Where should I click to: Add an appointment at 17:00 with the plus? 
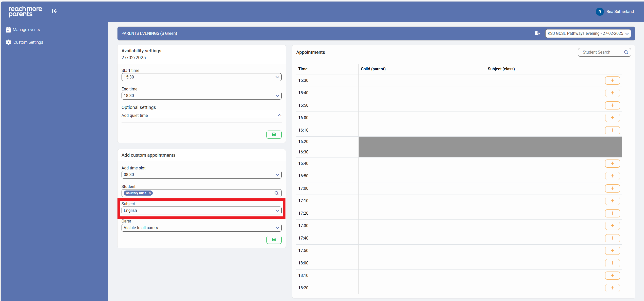point(612,188)
